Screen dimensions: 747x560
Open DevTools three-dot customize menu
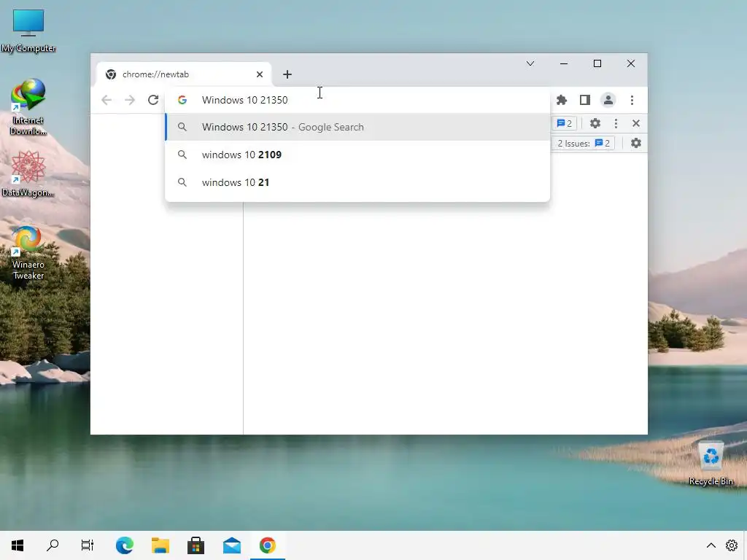coord(616,123)
